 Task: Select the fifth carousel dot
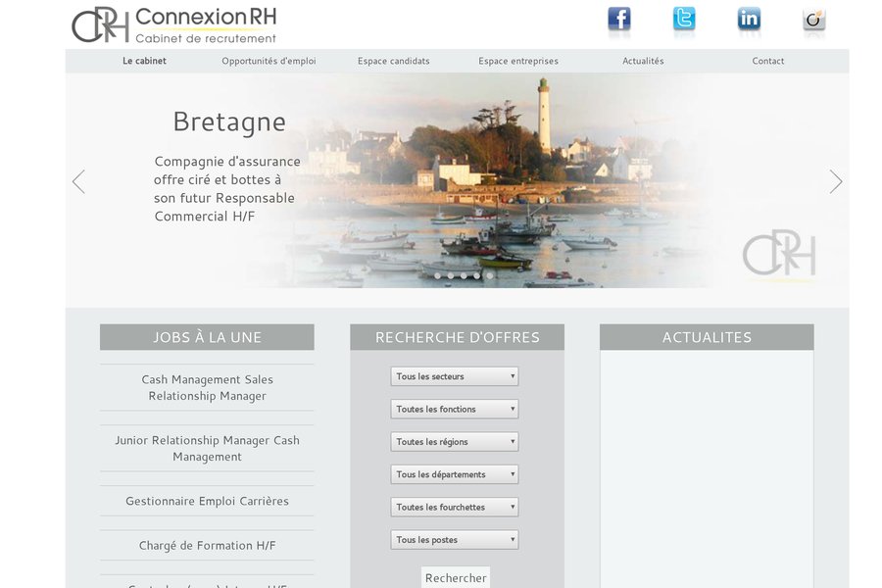click(490, 275)
